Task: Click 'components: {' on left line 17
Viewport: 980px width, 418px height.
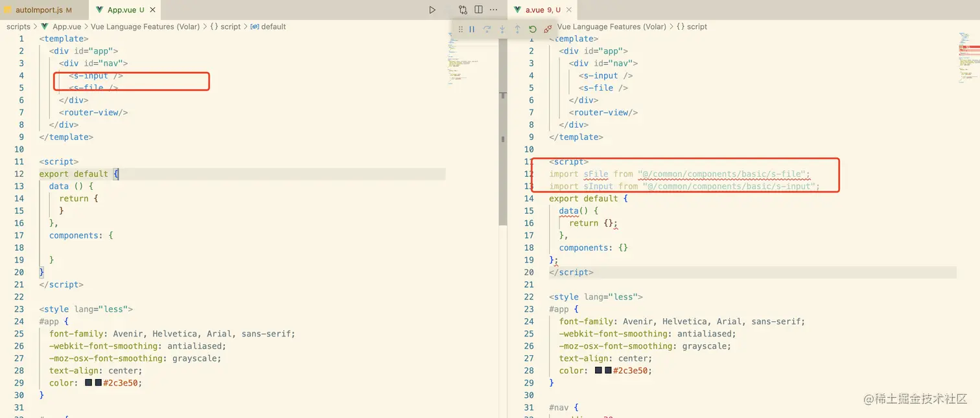Action: click(81, 235)
